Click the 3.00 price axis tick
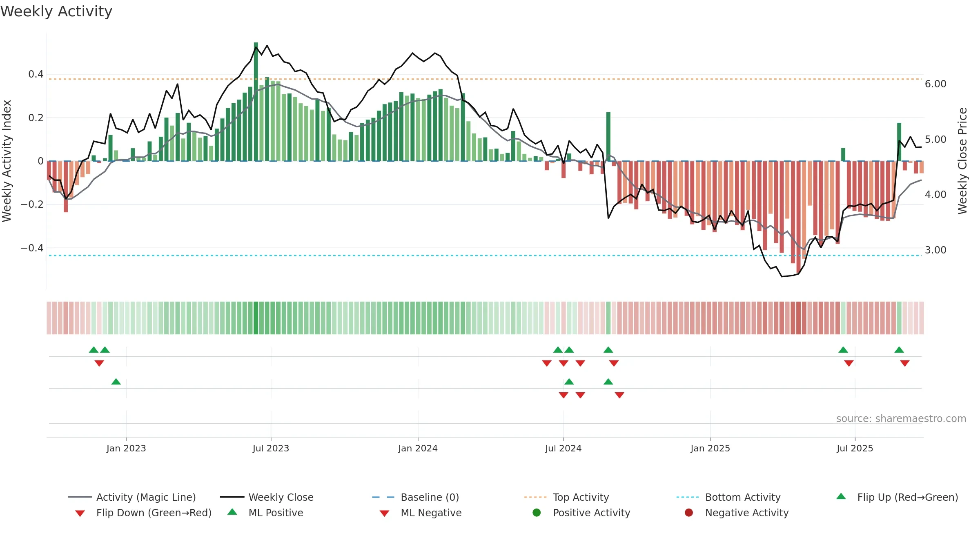The image size is (980, 551). pos(935,250)
